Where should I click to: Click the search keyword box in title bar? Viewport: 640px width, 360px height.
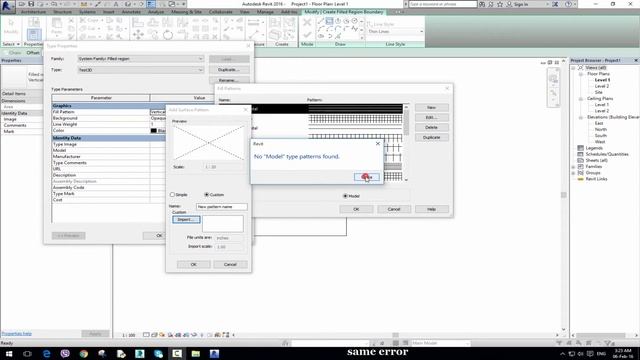click(442, 4)
